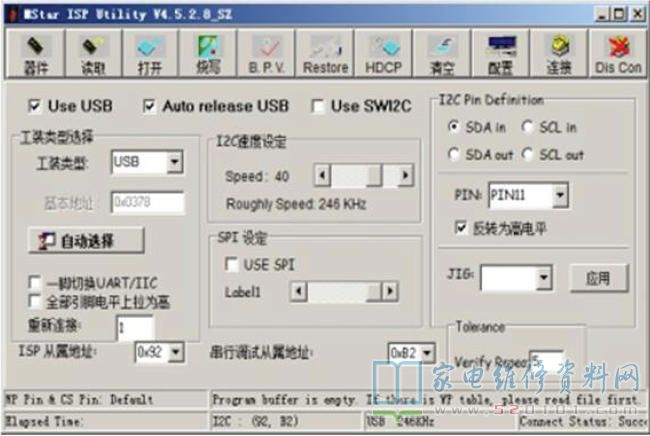Enable the Use SWI2C checkbox

point(318,106)
